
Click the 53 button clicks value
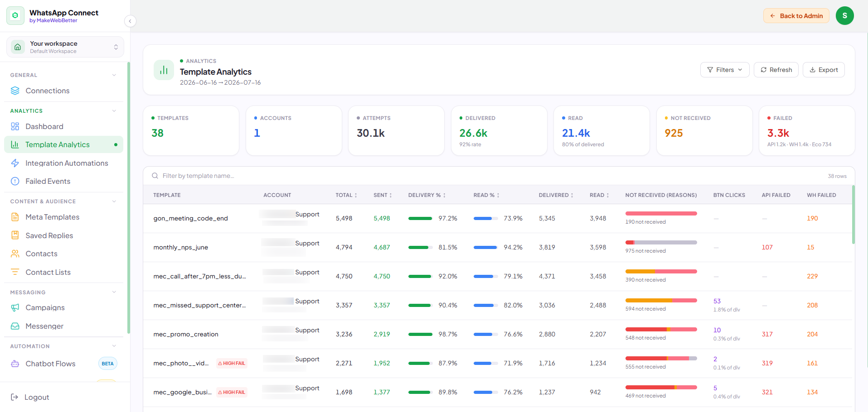click(x=717, y=301)
